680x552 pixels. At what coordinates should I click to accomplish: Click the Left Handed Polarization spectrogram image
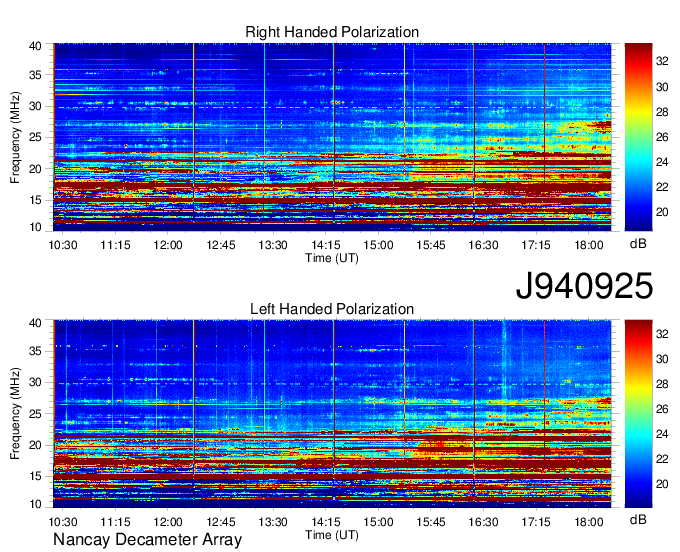click(x=332, y=414)
